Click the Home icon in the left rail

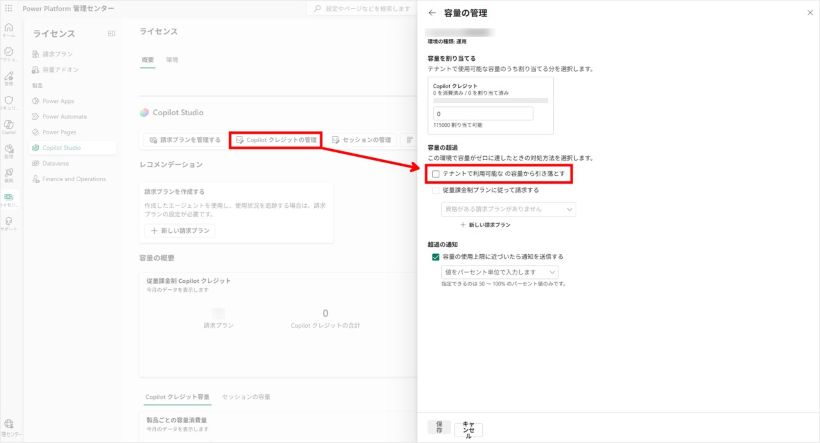tap(9, 28)
